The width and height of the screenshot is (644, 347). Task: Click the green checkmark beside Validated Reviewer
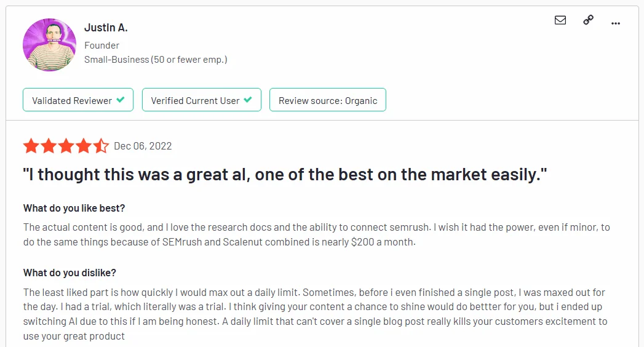click(x=121, y=100)
